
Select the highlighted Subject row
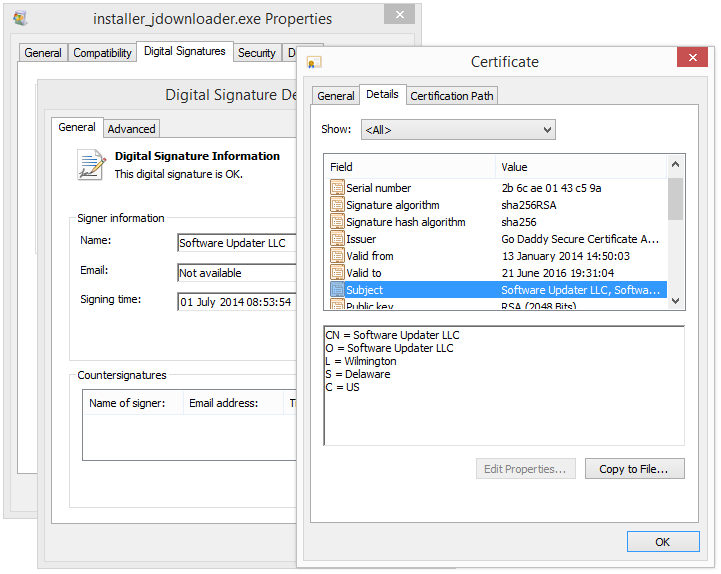(x=496, y=290)
